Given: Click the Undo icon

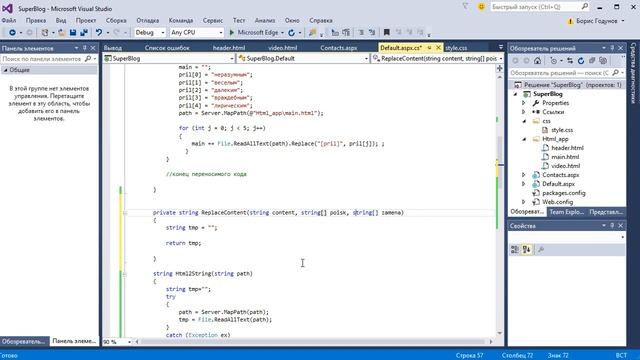Looking at the screenshot, I should [x=99, y=32].
